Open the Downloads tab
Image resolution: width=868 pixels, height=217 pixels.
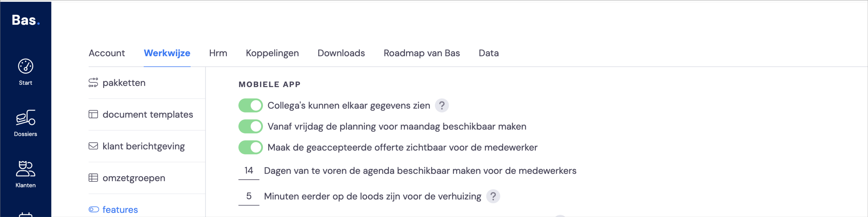coord(341,53)
